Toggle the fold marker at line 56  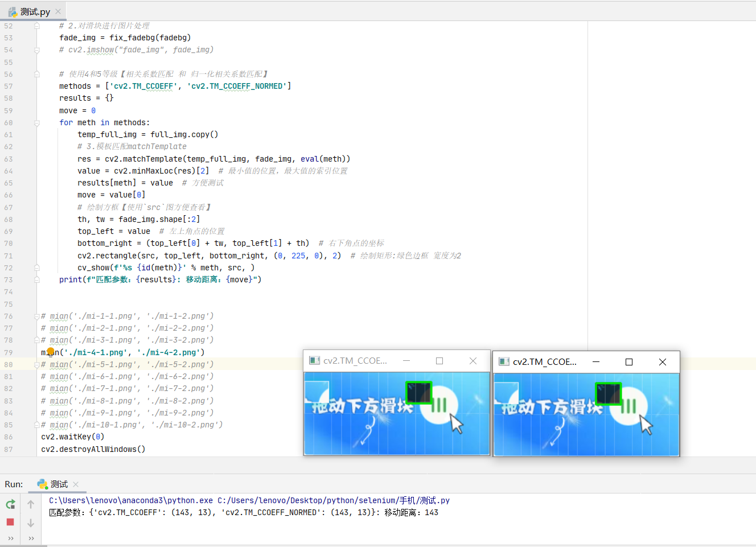tap(36, 74)
